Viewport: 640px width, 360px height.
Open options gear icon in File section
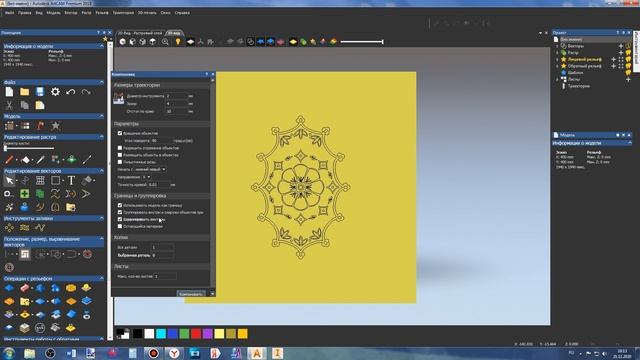coord(55,92)
